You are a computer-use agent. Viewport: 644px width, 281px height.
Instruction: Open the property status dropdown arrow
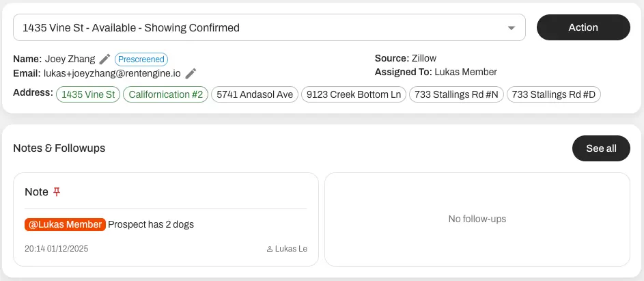pos(512,28)
